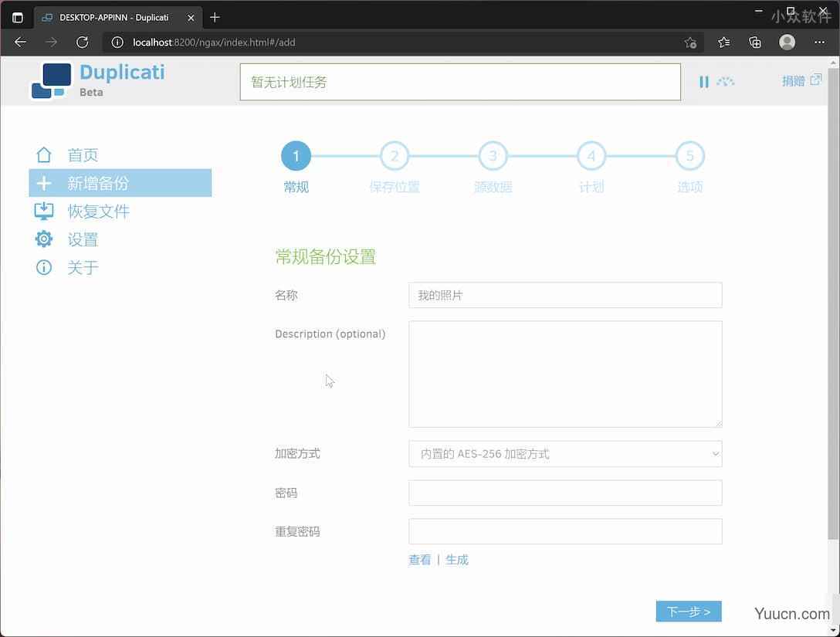Open a new browser tab
840x637 pixels.
point(215,18)
